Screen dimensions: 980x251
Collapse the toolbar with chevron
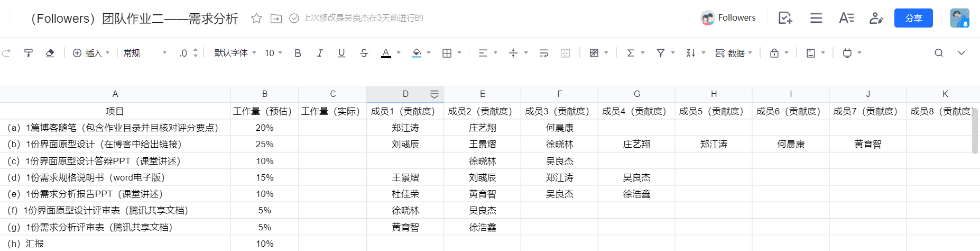(x=961, y=53)
